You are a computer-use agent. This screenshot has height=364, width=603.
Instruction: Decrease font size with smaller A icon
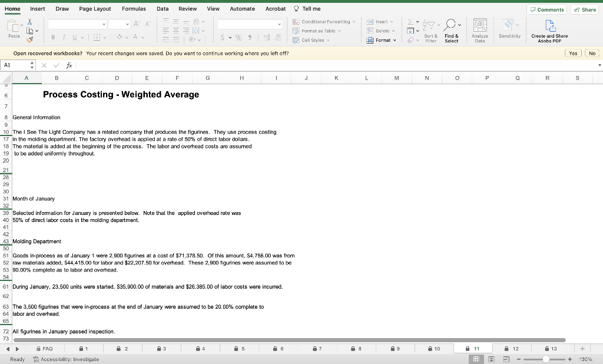[148, 24]
